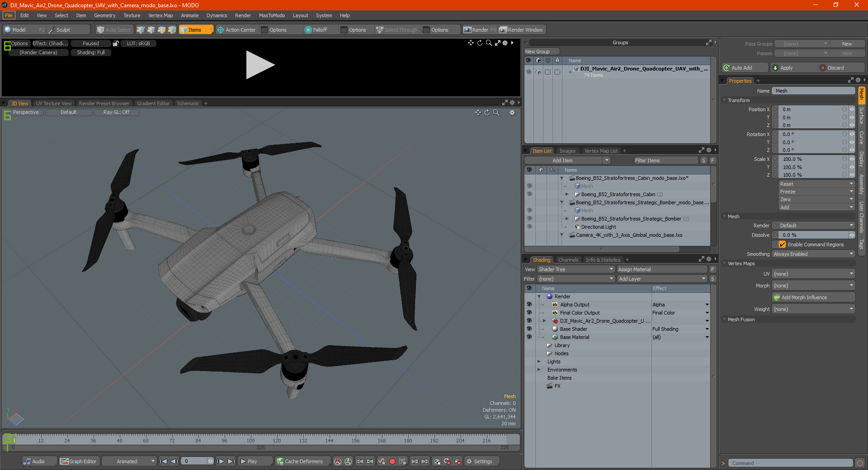Open the Audio settings
Image resolution: width=868 pixels, height=470 pixels.
pyautogui.click(x=39, y=461)
